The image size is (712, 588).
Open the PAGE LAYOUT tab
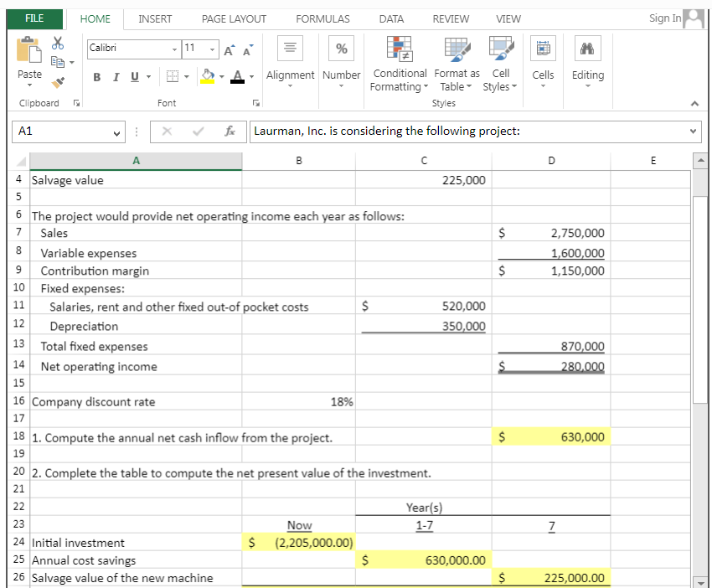click(234, 18)
